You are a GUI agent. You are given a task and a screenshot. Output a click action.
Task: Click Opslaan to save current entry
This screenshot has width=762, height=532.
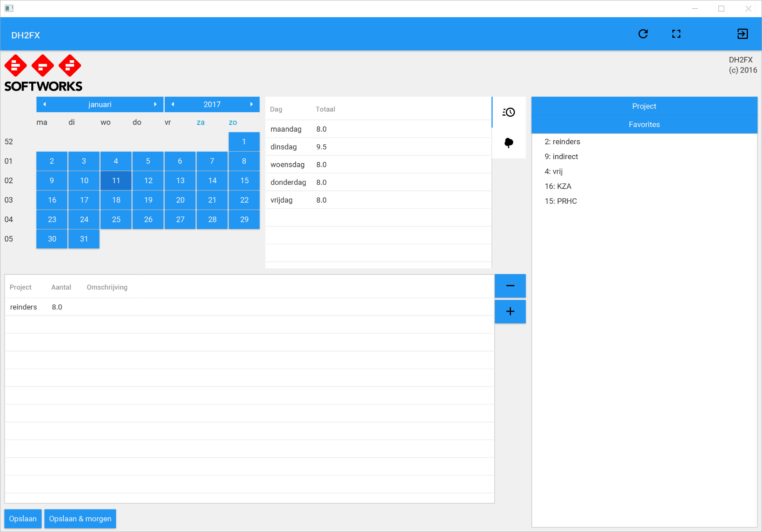23,518
